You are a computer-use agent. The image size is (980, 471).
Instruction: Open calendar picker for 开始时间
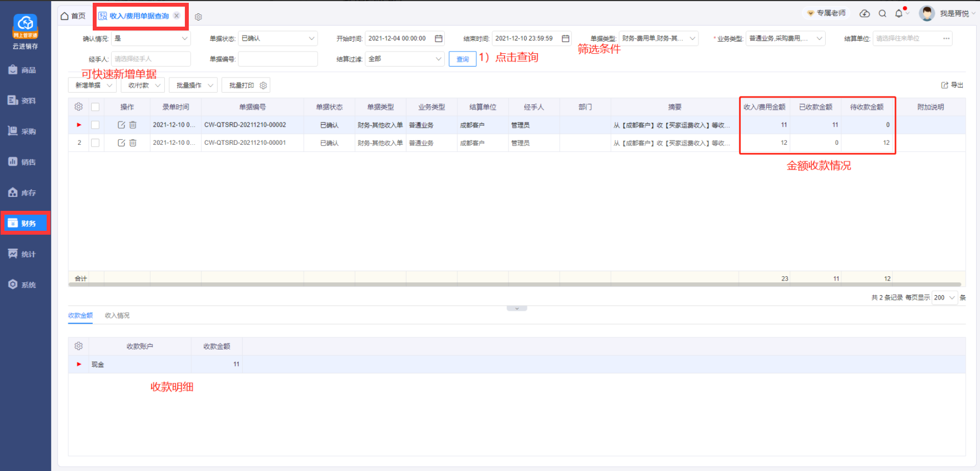(439, 38)
